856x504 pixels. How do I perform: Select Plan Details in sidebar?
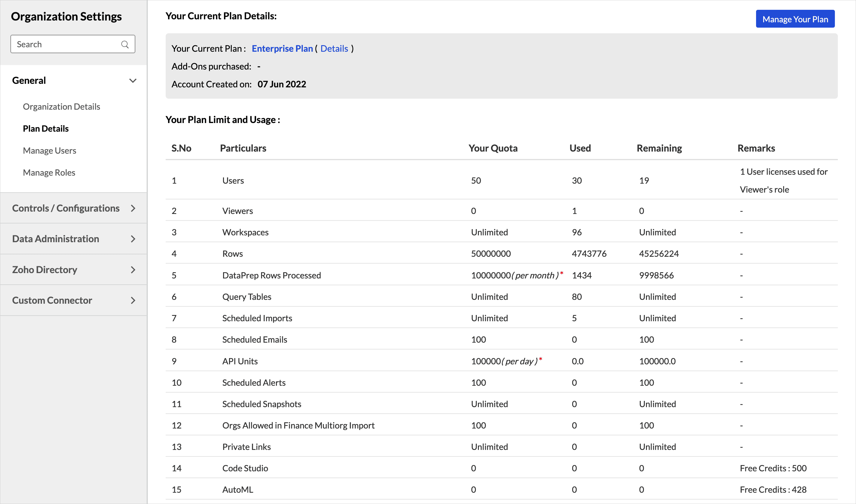[46, 129]
